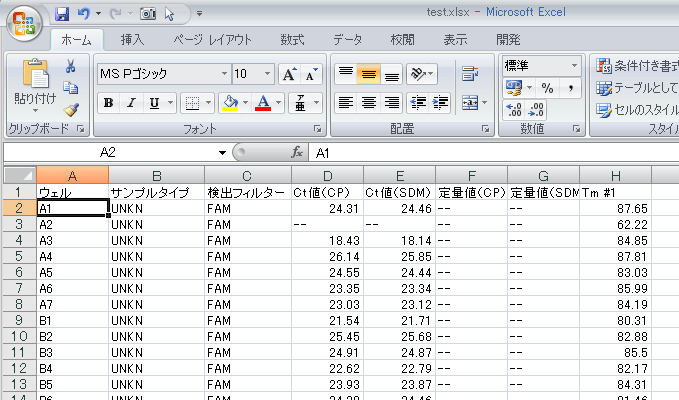This screenshot has width=679, height=400.
Task: Toggle Bold formatting
Action: coord(108,103)
